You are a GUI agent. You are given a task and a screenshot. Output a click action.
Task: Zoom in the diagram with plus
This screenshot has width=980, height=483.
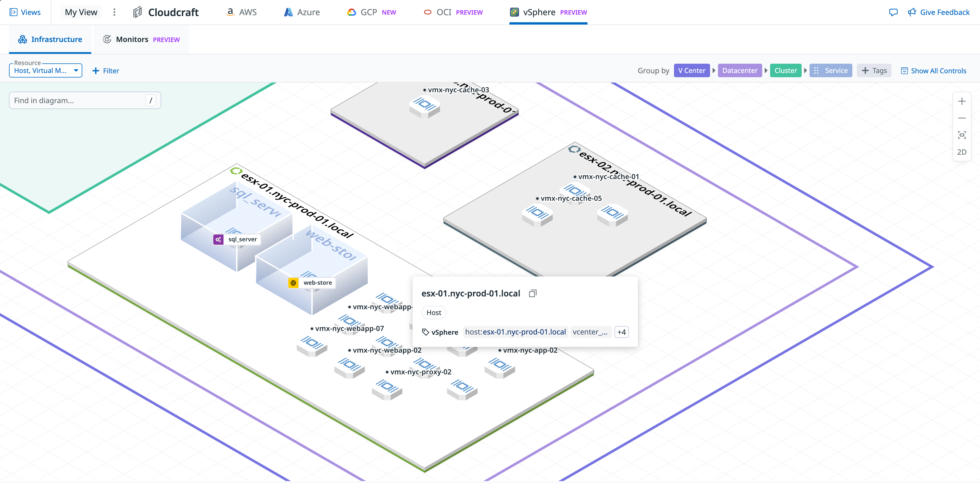pyautogui.click(x=962, y=101)
